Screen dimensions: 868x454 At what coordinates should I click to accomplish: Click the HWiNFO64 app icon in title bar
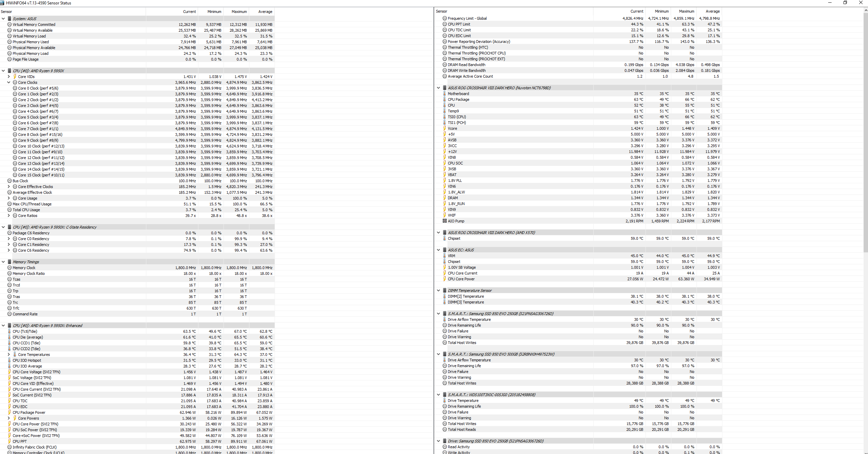2,3
